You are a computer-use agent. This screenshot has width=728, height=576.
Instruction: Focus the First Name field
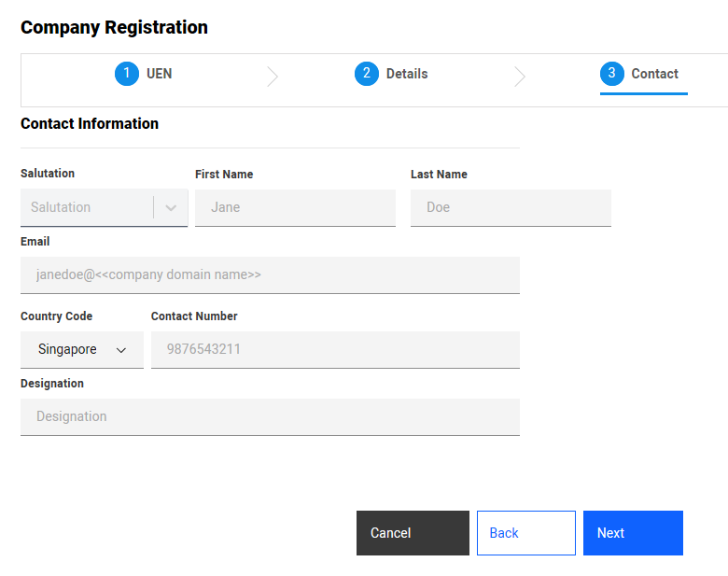coord(295,208)
